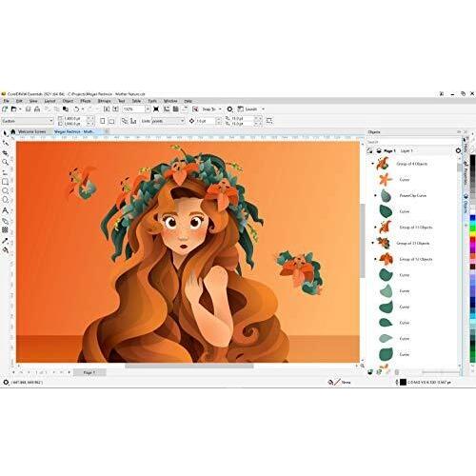Toggle the Snap Off button
Screen dimensions: 476x476
click(195, 109)
